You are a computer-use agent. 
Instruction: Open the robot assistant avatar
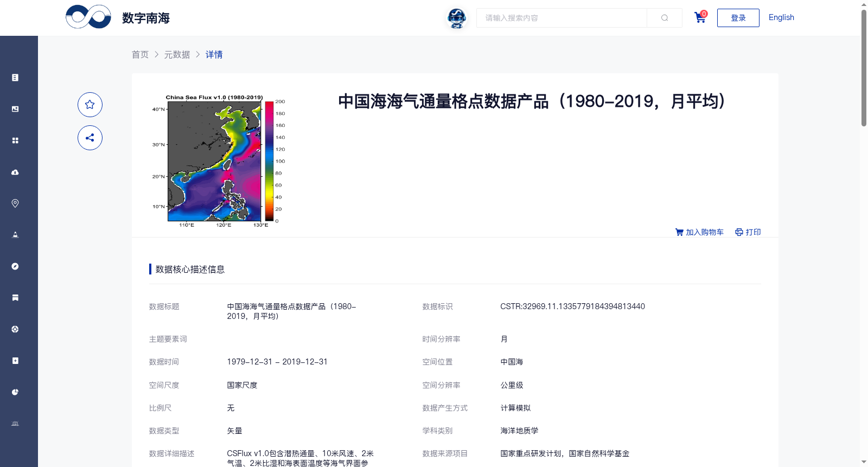tap(457, 18)
